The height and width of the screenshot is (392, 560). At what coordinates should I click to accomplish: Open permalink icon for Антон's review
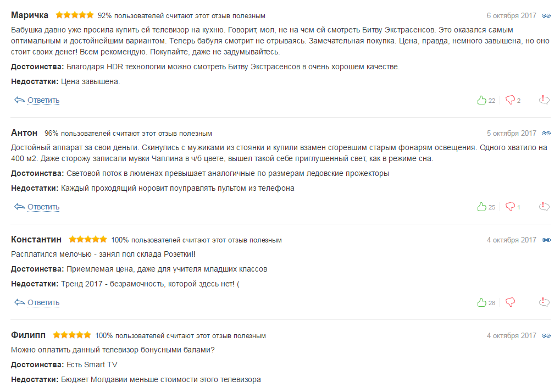click(x=546, y=134)
